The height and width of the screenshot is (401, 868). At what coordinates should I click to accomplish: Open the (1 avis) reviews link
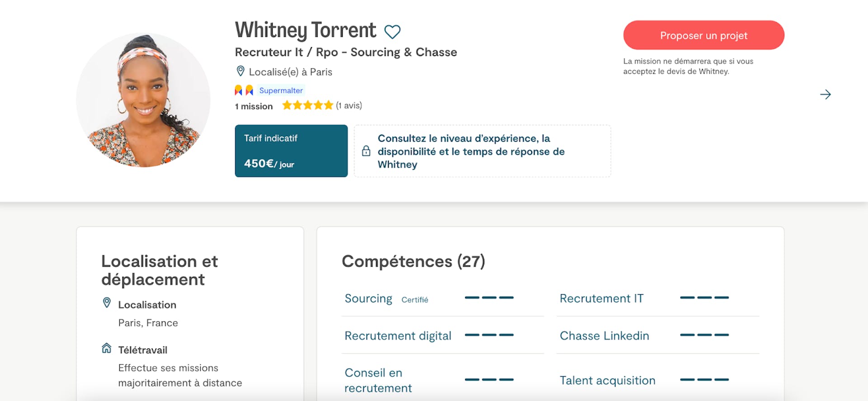click(349, 105)
